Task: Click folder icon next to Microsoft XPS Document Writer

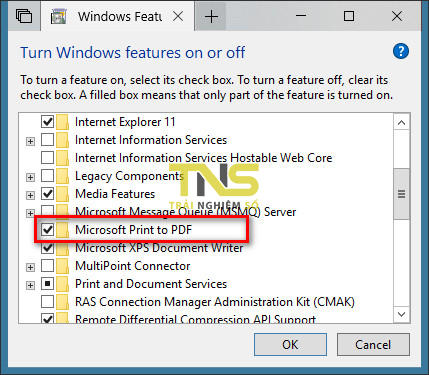Action: point(62,248)
